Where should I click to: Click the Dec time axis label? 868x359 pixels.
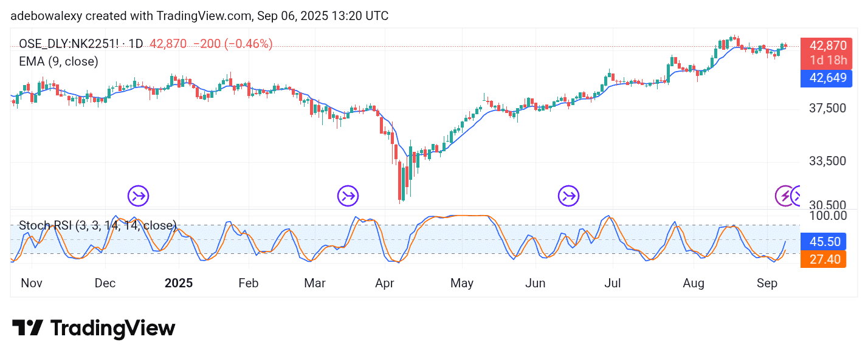point(105,283)
